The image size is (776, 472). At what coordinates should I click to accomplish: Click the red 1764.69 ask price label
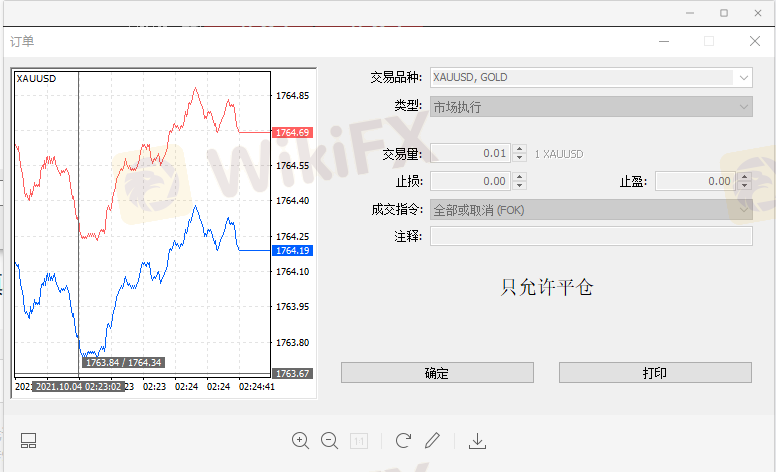(x=293, y=132)
